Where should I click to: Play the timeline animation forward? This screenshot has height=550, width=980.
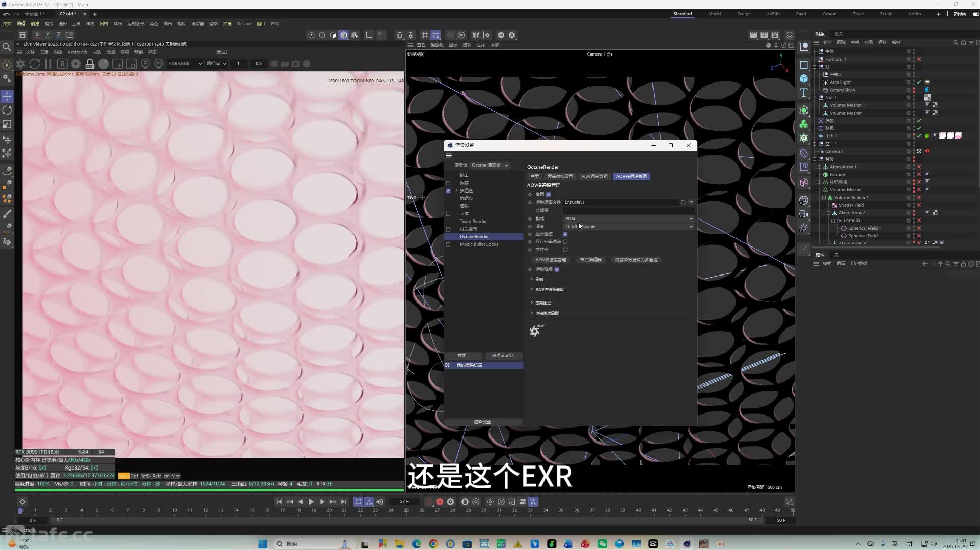point(311,502)
